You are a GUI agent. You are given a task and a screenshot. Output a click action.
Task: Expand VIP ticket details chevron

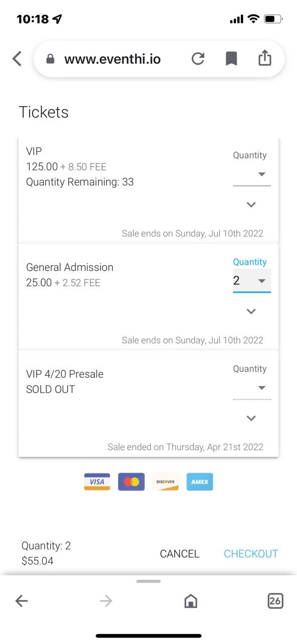251,205
